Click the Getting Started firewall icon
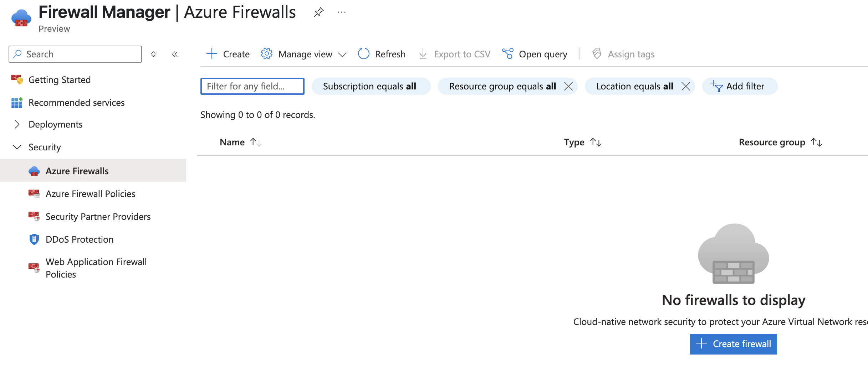 tap(17, 79)
